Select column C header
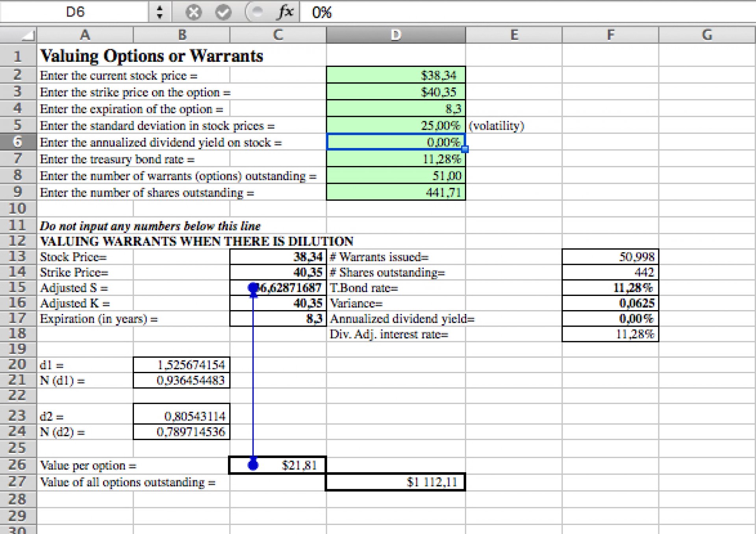 pyautogui.click(x=278, y=35)
